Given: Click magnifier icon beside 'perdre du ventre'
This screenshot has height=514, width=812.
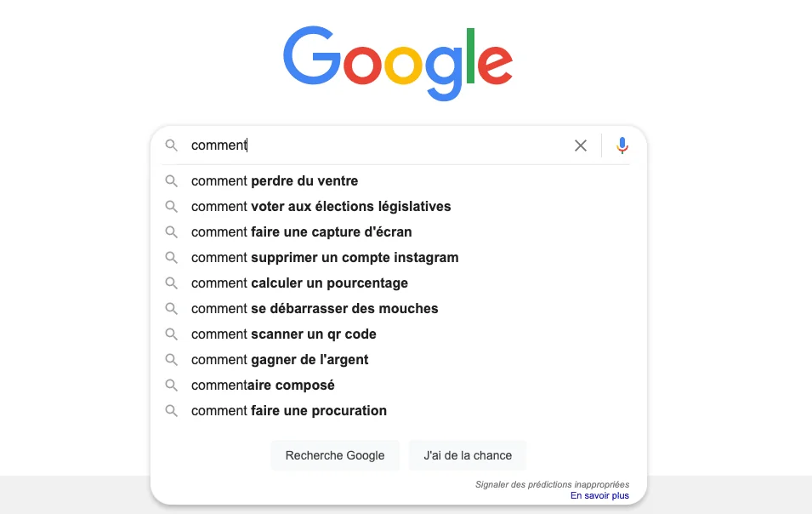Looking at the screenshot, I should (x=172, y=181).
